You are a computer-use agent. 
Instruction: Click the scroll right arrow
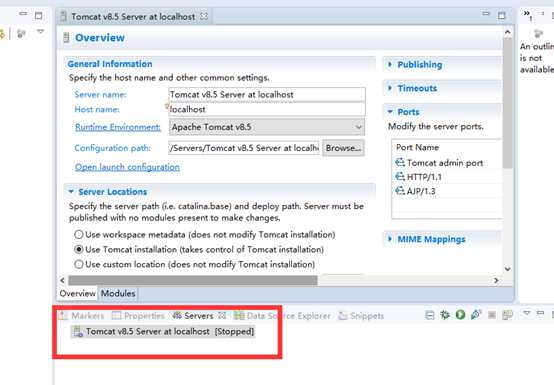[x=496, y=280]
